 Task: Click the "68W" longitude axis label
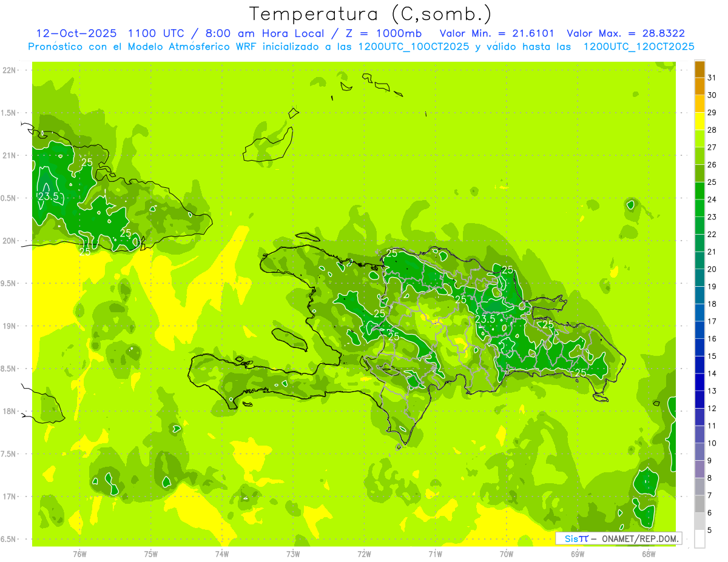coord(648,554)
